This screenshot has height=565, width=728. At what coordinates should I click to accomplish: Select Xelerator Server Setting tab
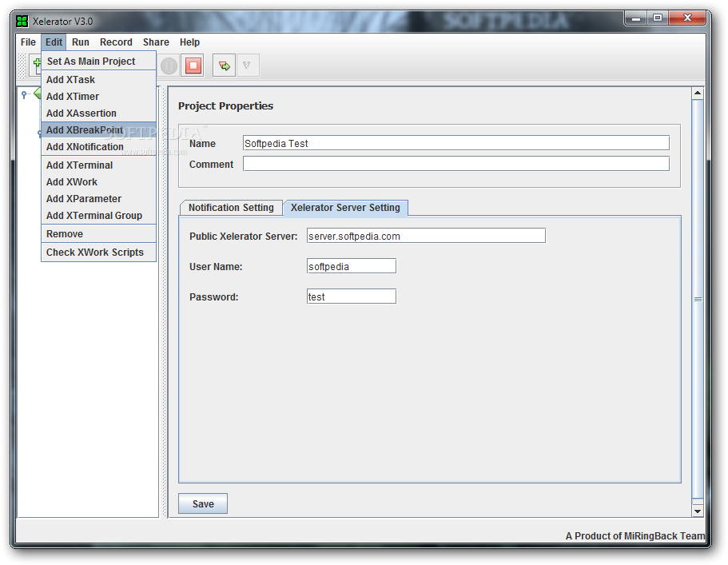pyautogui.click(x=345, y=208)
